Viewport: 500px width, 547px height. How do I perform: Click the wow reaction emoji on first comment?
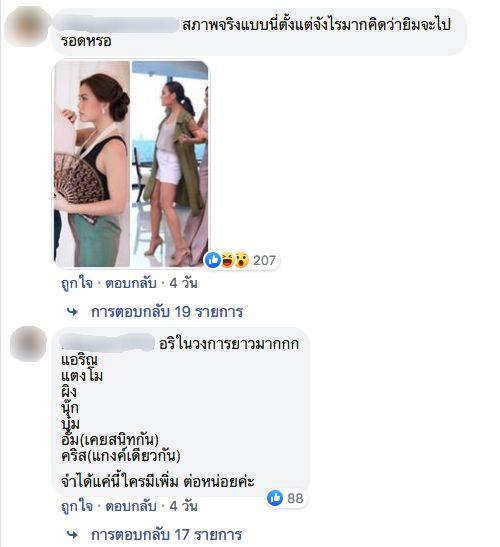241,260
